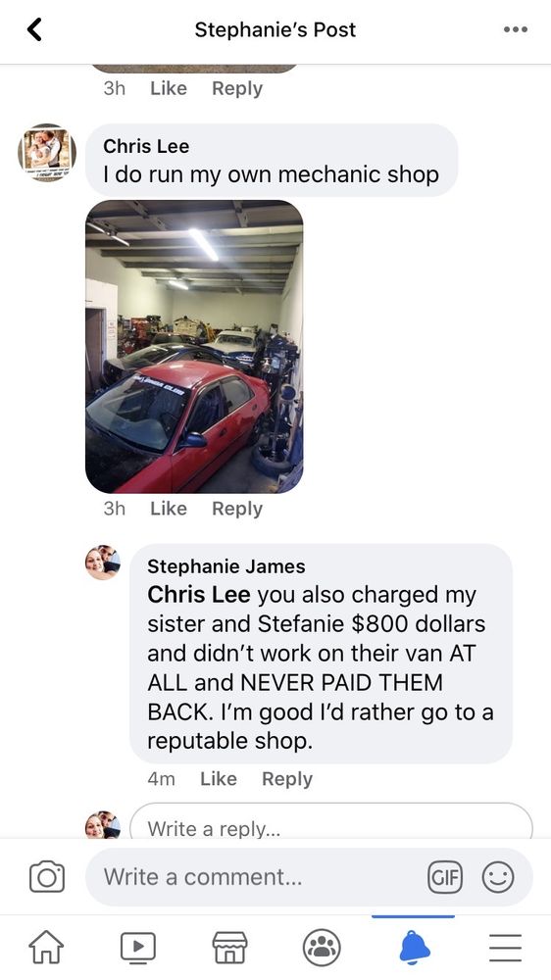Open the Marketplace storefront tab
This screenshot has width=551, height=980.
(230, 948)
